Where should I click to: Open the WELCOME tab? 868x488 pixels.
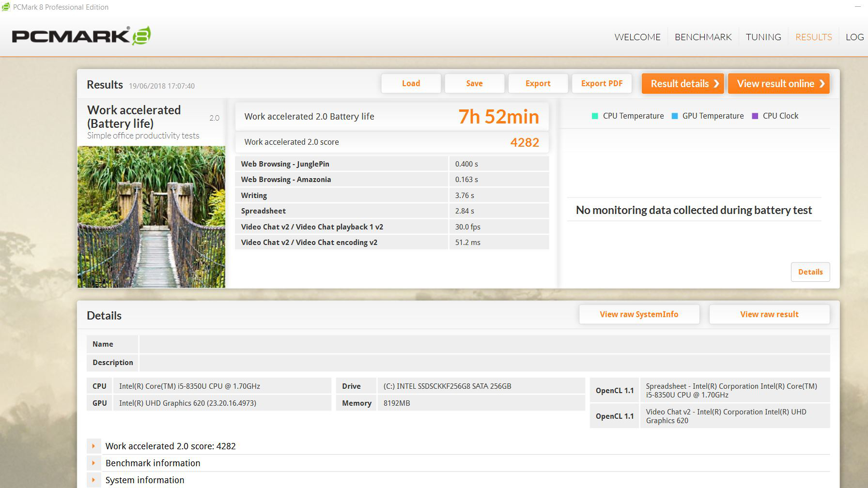(x=637, y=37)
